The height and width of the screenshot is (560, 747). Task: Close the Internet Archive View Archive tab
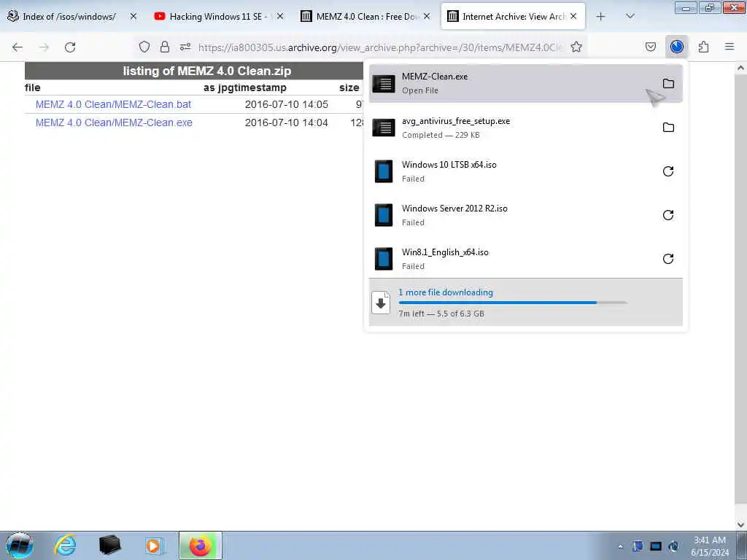point(573,16)
